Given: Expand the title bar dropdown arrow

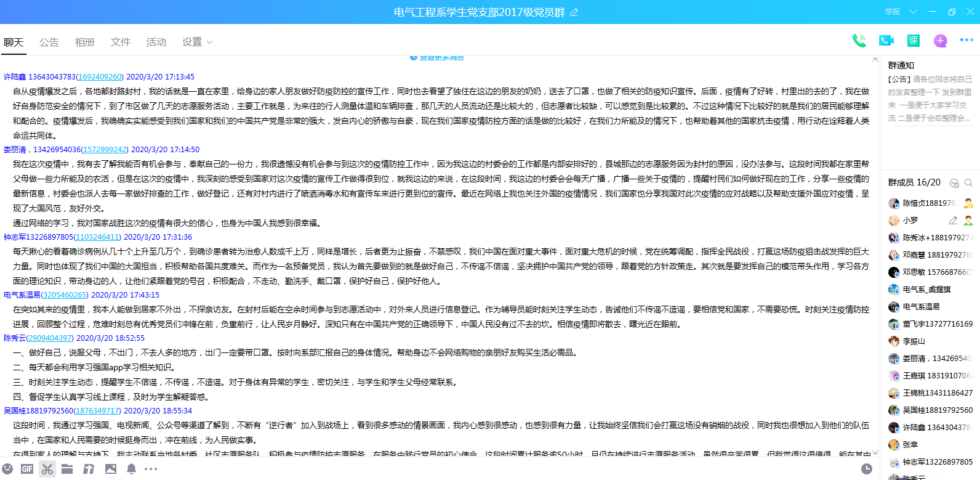Looking at the screenshot, I should (913, 12).
